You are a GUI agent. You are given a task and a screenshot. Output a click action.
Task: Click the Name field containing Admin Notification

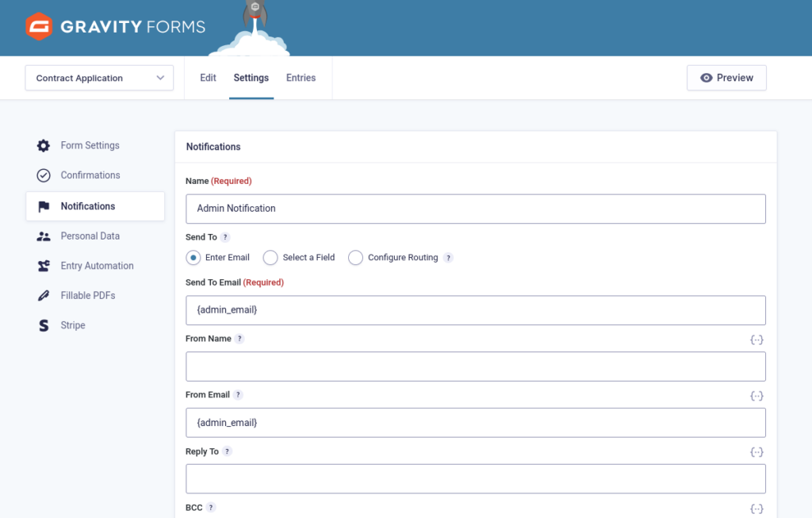[x=476, y=209]
